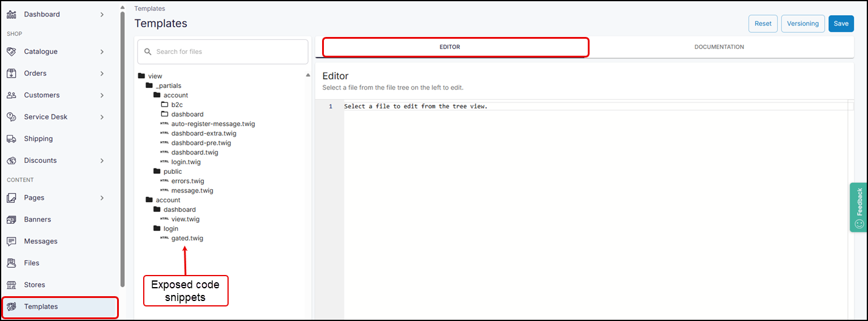Expand the b2c folder in file tree

coord(177,105)
